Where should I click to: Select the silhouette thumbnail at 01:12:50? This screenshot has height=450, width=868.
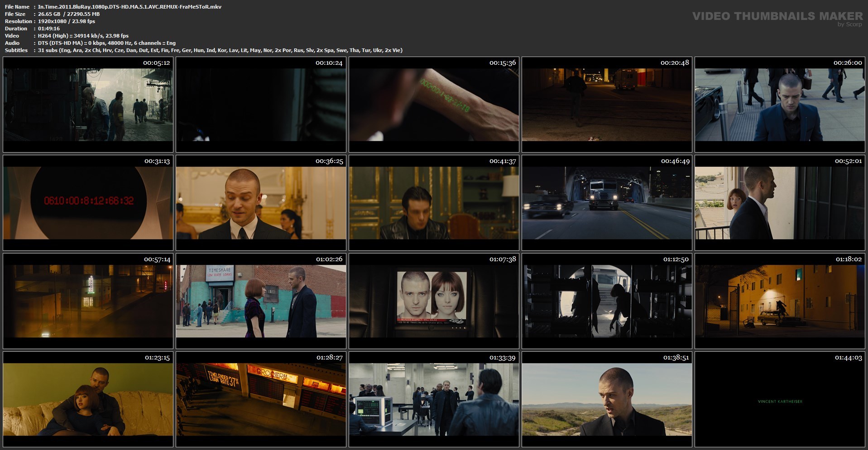(607, 301)
